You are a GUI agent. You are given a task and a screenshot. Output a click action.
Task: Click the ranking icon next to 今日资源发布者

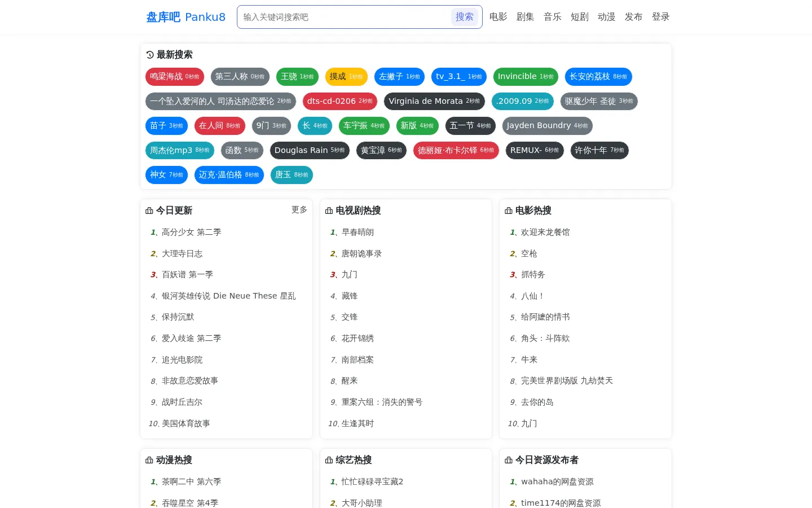[x=509, y=460]
